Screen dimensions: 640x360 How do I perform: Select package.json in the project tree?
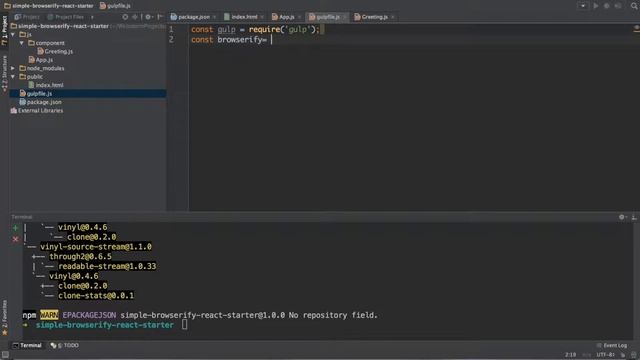[44, 102]
